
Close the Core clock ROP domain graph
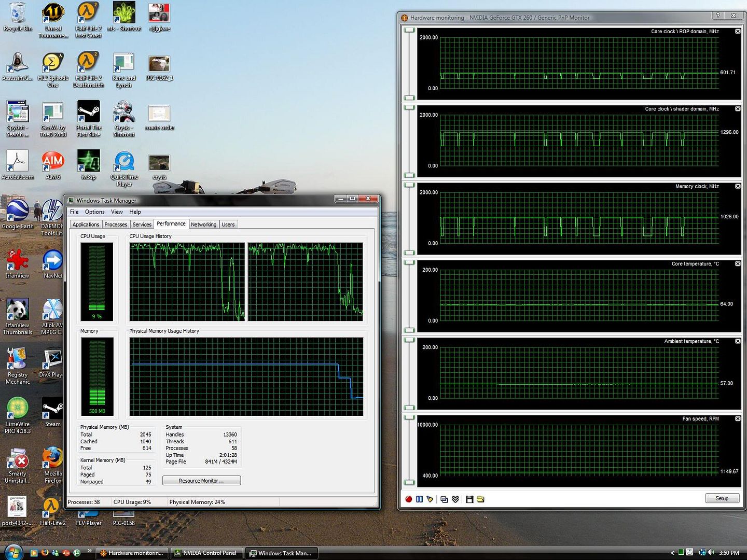(x=738, y=32)
